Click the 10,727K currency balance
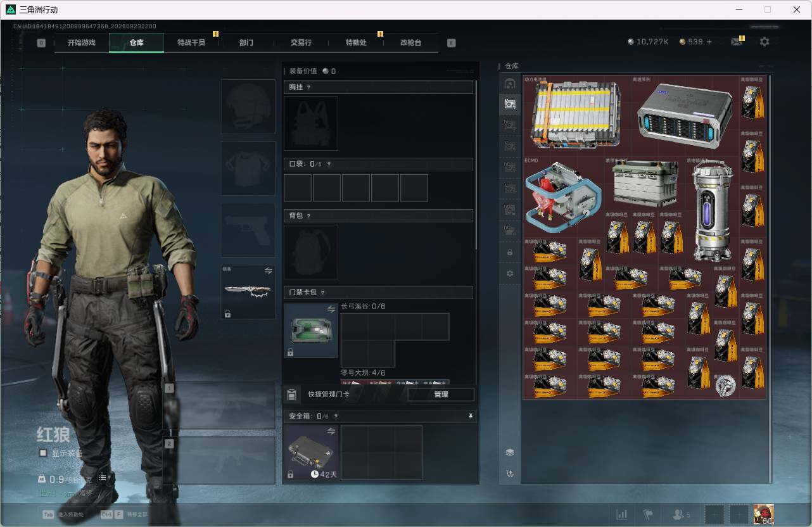This screenshot has height=527, width=812. tap(648, 42)
